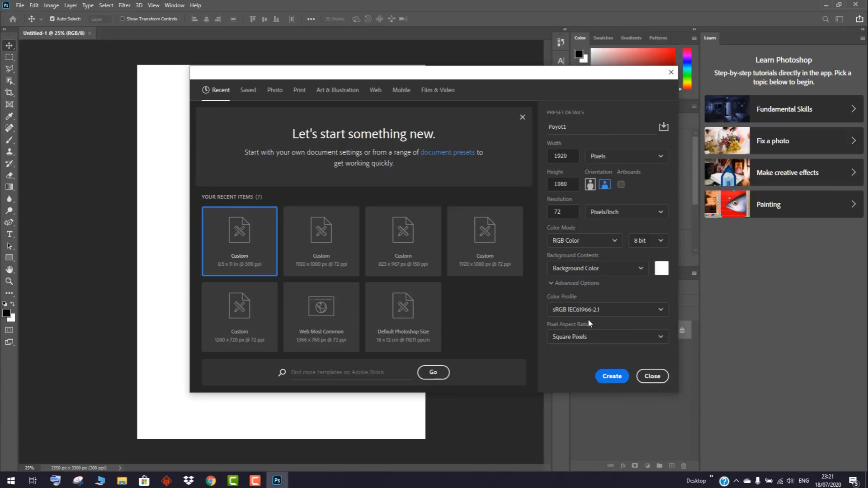
Task: Select the Default Photoshop Size preset
Action: coord(403,317)
